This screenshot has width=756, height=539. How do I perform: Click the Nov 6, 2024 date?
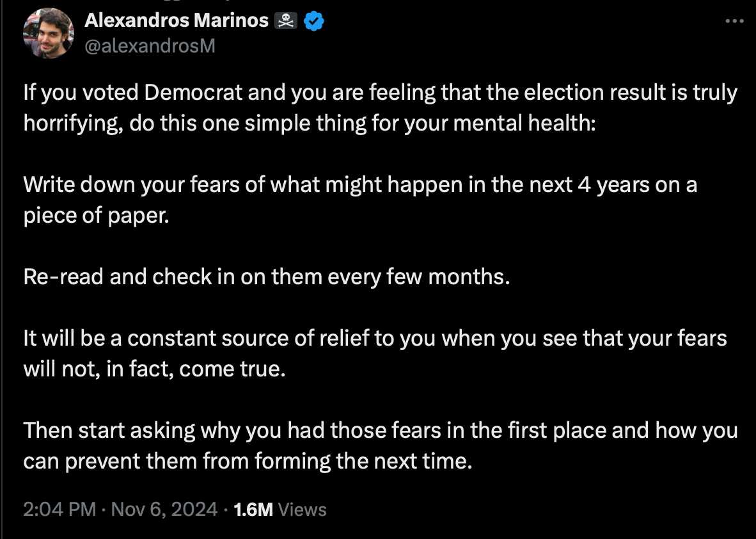pyautogui.click(x=164, y=510)
